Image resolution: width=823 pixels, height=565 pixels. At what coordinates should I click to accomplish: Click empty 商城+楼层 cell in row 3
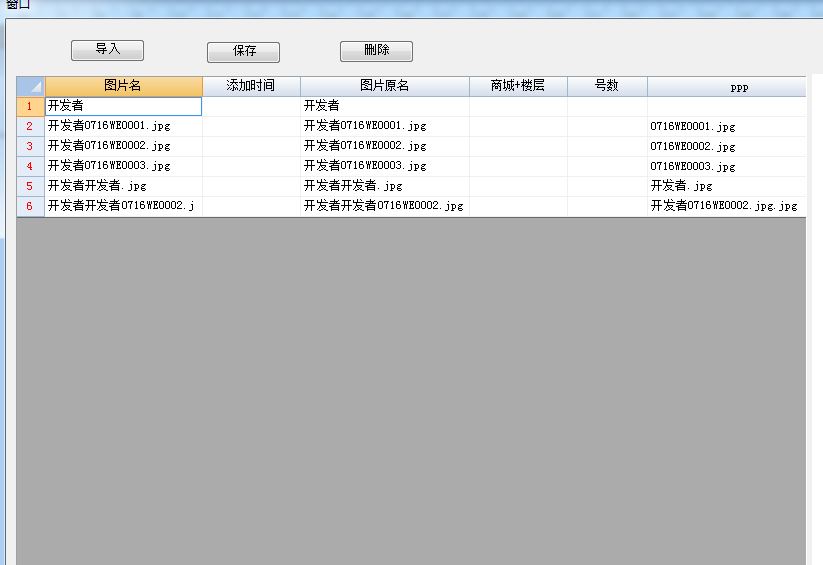tap(518, 146)
